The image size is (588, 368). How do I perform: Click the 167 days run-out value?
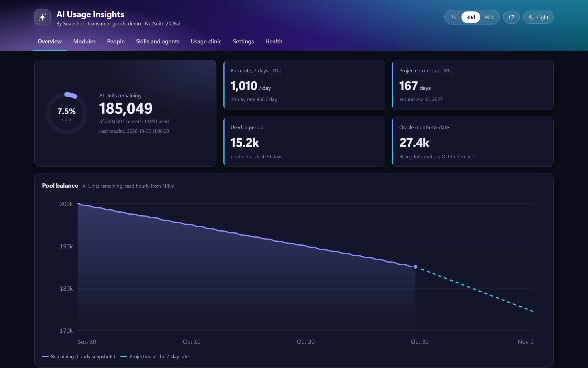click(x=415, y=86)
